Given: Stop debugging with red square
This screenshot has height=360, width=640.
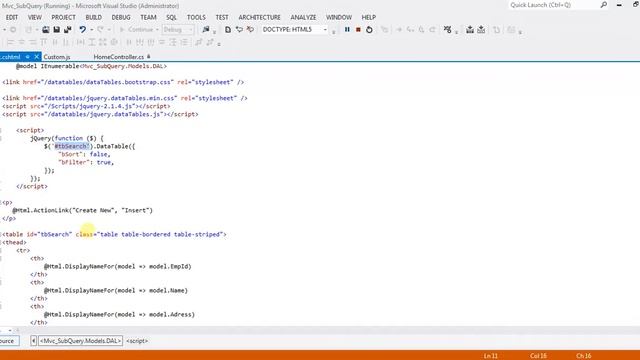Looking at the screenshot, I should [358, 29].
